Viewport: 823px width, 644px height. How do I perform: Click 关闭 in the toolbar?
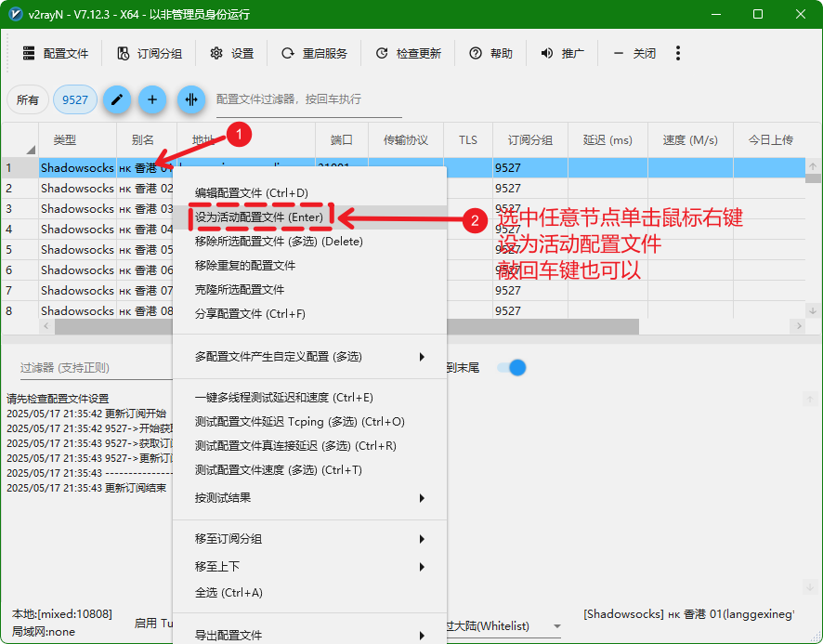coord(634,53)
